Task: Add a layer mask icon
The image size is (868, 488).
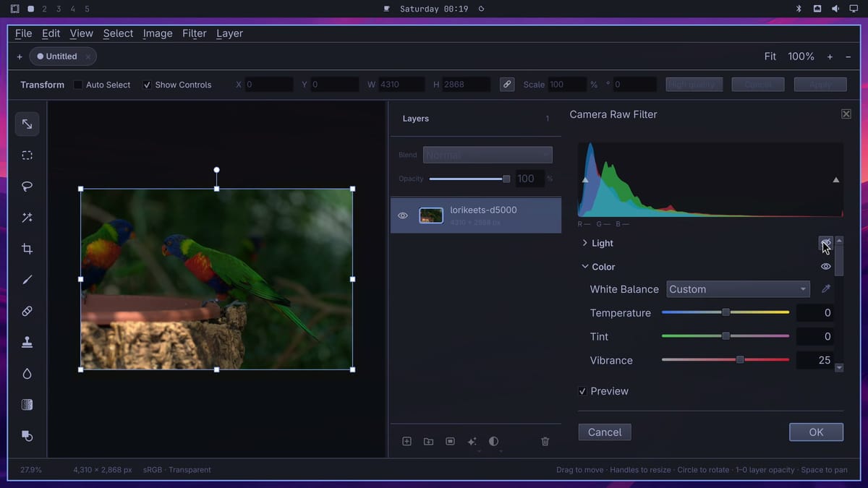Action: click(x=450, y=441)
